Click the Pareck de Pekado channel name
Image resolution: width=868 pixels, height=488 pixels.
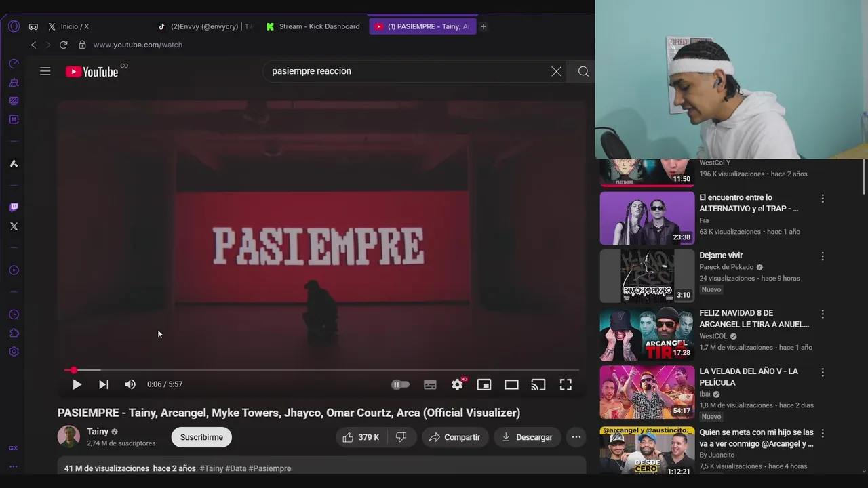(x=726, y=267)
